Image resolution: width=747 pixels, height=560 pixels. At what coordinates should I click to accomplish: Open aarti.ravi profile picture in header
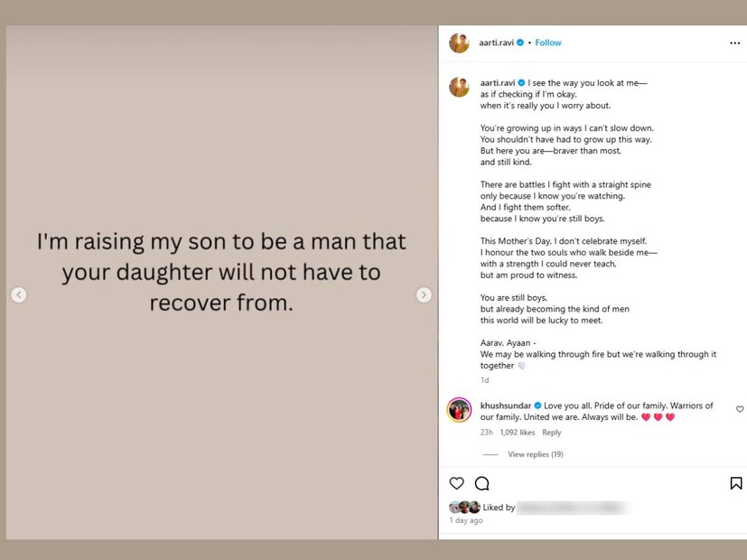click(x=460, y=42)
